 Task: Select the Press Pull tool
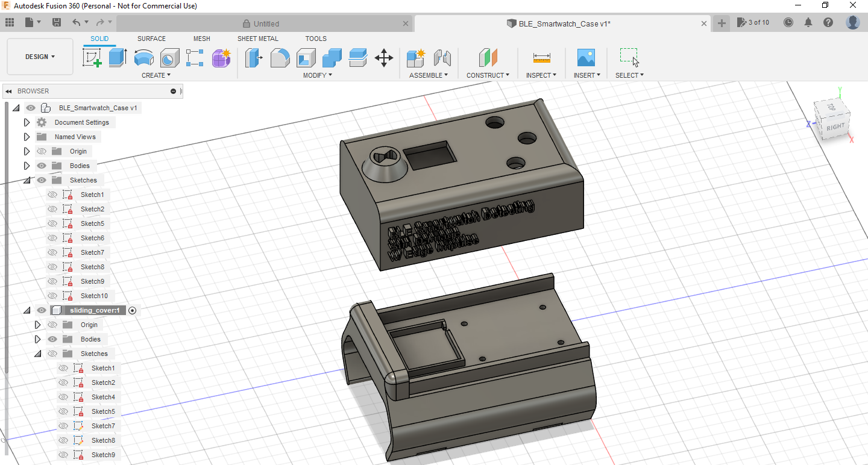(254, 57)
